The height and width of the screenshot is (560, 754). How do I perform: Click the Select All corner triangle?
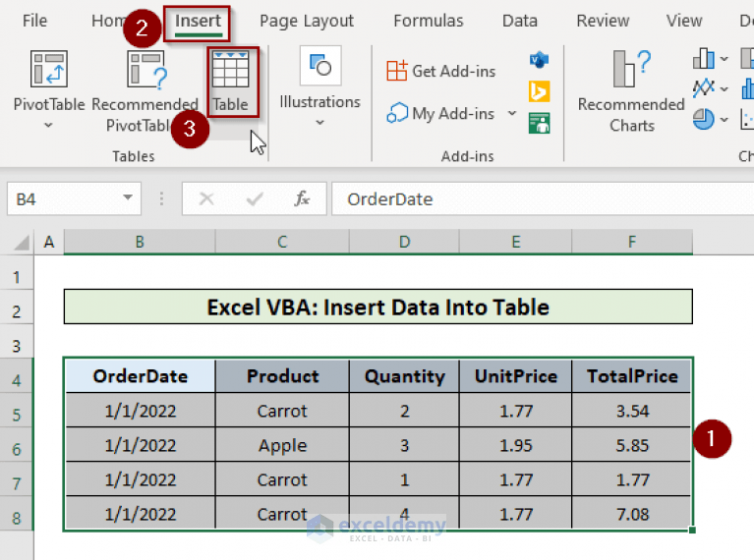click(21, 243)
